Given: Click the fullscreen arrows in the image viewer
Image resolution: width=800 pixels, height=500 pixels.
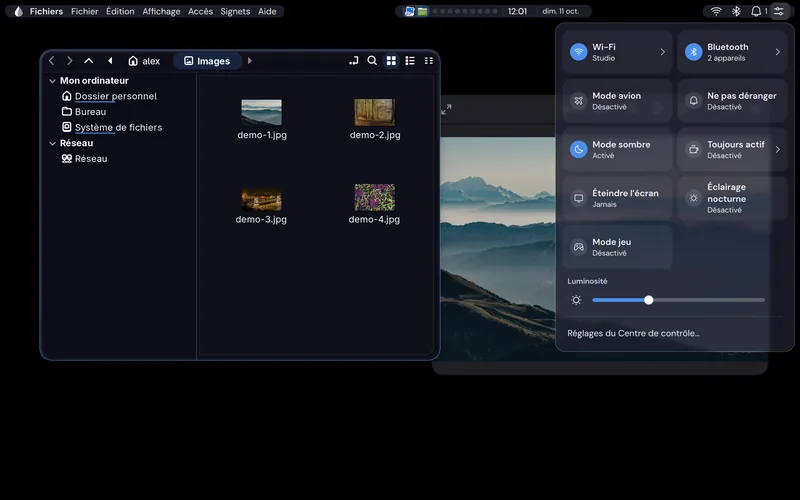Looking at the screenshot, I should (x=446, y=109).
